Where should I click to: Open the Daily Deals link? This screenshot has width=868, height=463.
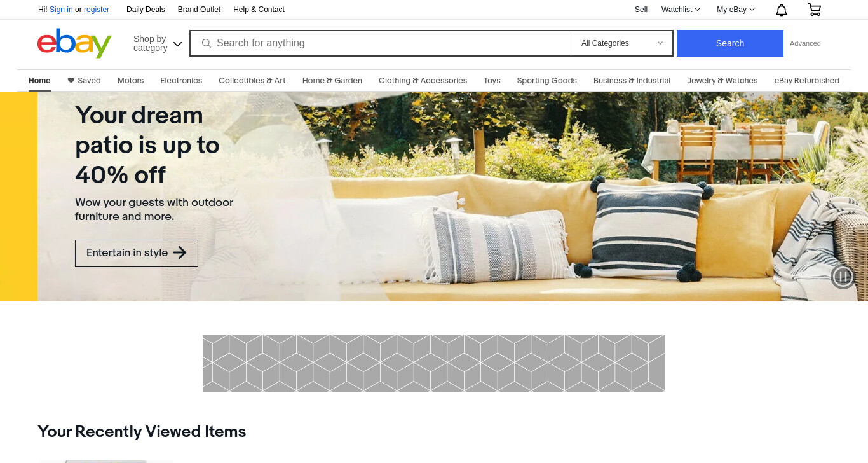pyautogui.click(x=146, y=10)
